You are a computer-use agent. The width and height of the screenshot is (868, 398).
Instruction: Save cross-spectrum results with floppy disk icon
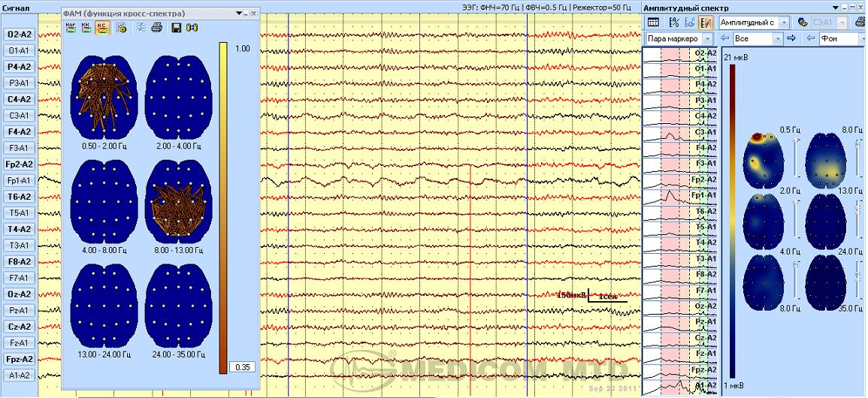pyautogui.click(x=176, y=28)
